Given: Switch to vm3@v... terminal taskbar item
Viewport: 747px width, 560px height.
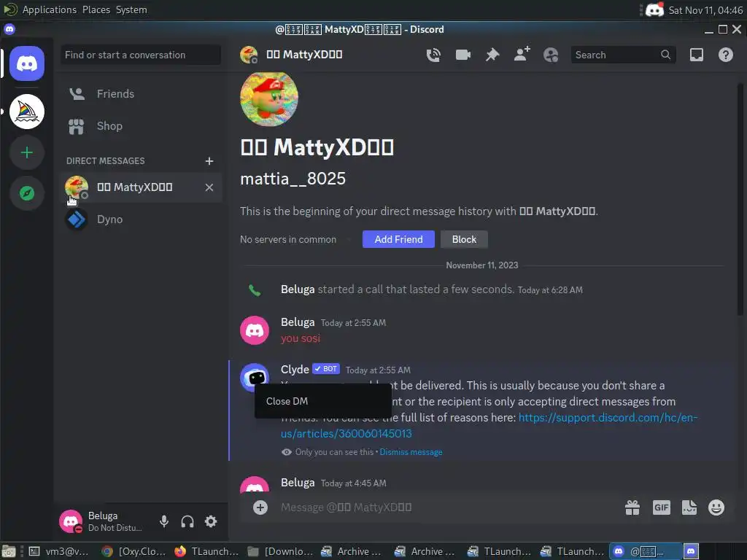Looking at the screenshot, I should (60, 551).
